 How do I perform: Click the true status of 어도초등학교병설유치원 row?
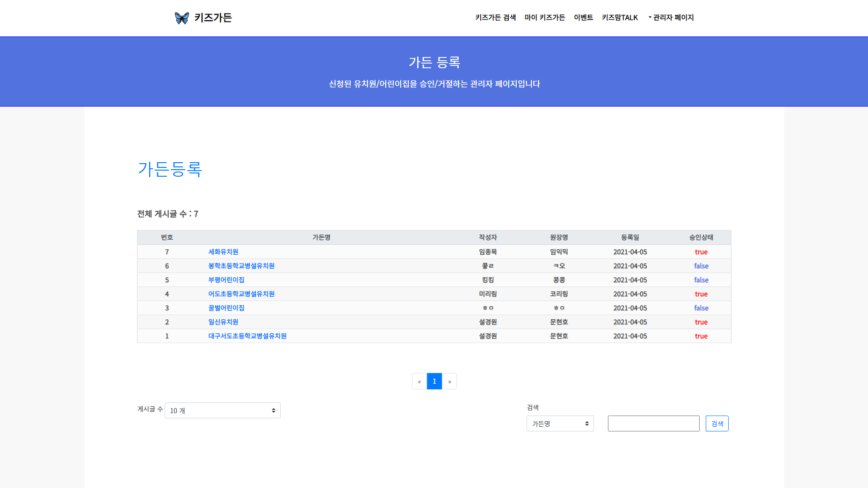coord(701,294)
